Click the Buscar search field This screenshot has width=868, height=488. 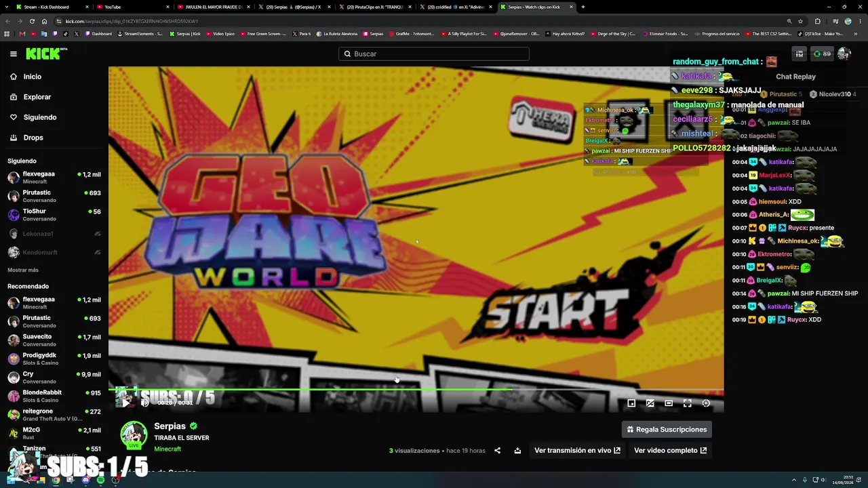pyautogui.click(x=434, y=54)
